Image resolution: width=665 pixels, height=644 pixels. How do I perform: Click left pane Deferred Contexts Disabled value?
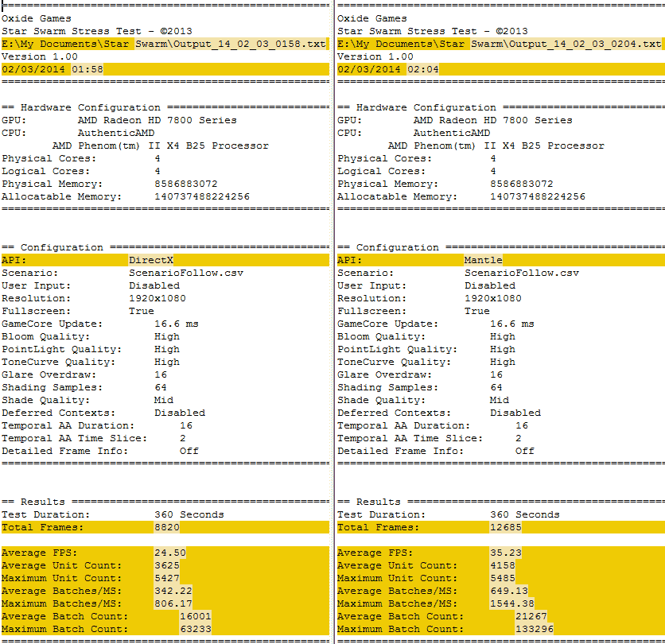180,413
